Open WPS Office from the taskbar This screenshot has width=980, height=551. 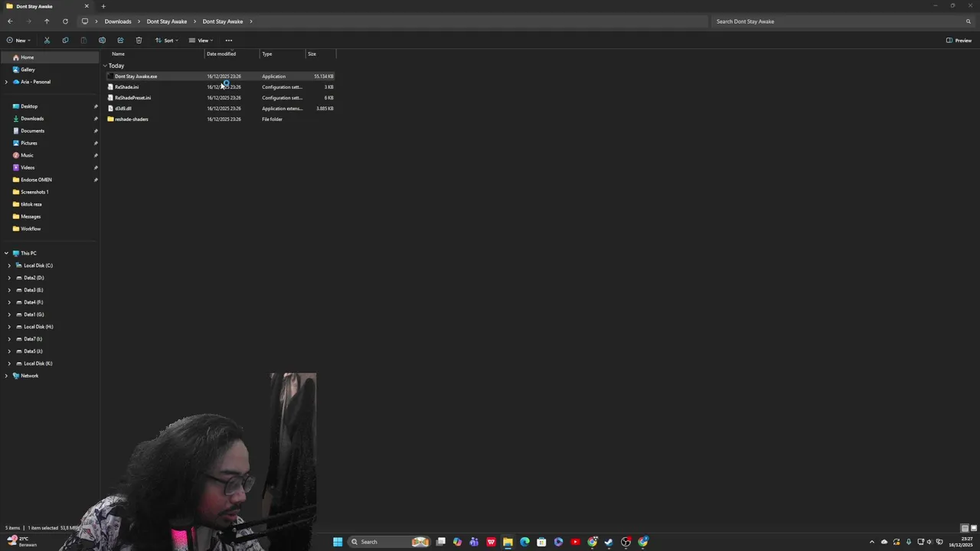point(491,542)
